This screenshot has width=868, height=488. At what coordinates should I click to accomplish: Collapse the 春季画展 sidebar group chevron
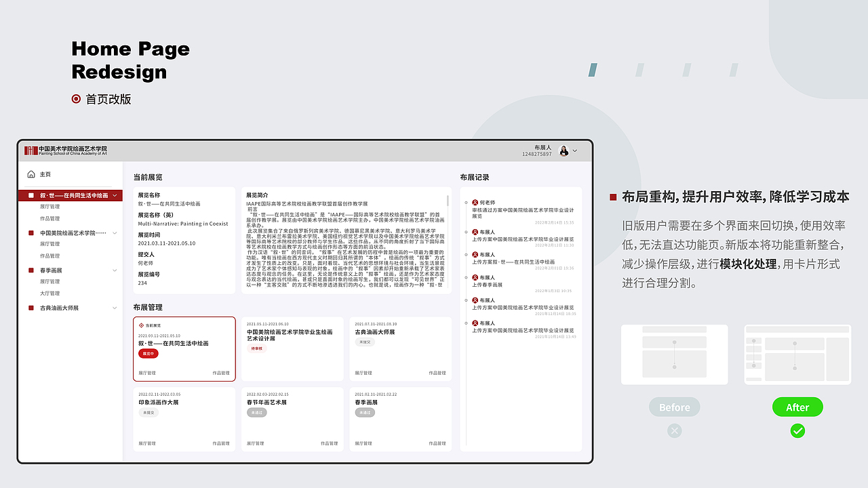coord(115,270)
